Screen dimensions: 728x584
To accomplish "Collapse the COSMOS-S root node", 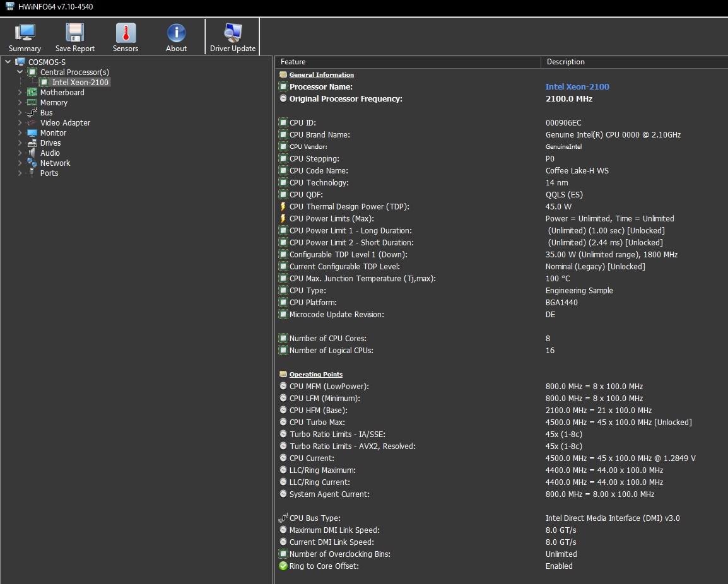I will [8, 62].
